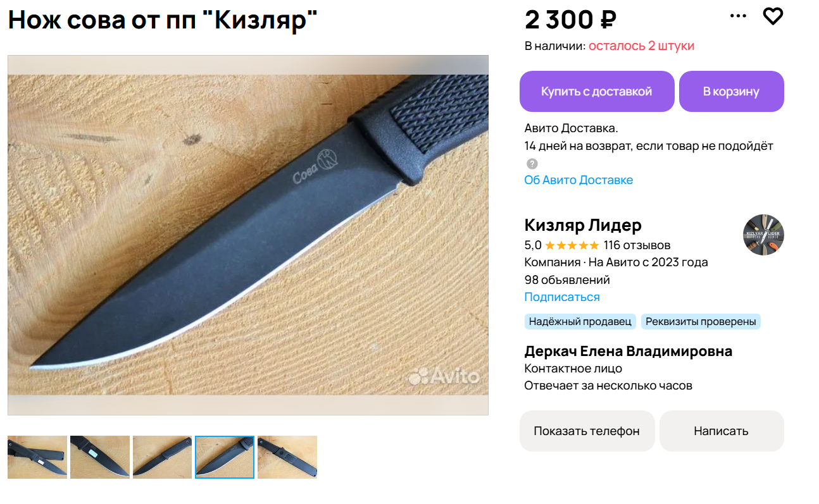
Task: Open Об Авито Доставке link
Action: coord(578,180)
